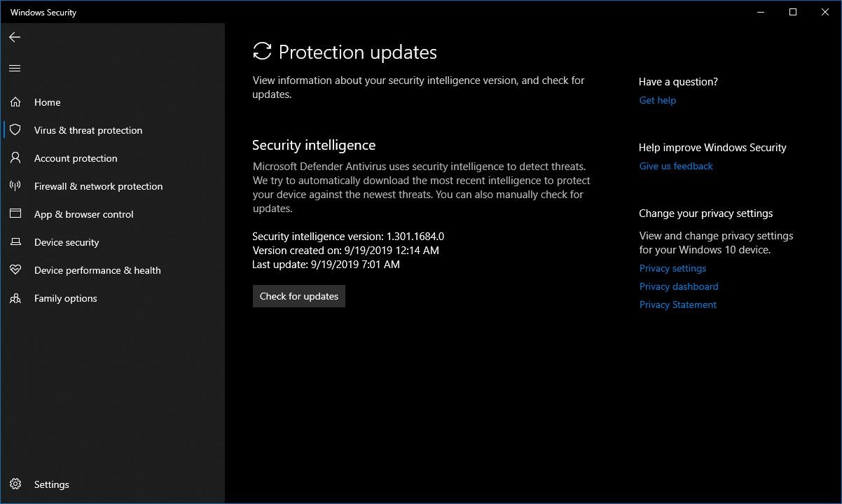Click the Windows Security window title
This screenshot has height=504, width=842.
coord(43,13)
